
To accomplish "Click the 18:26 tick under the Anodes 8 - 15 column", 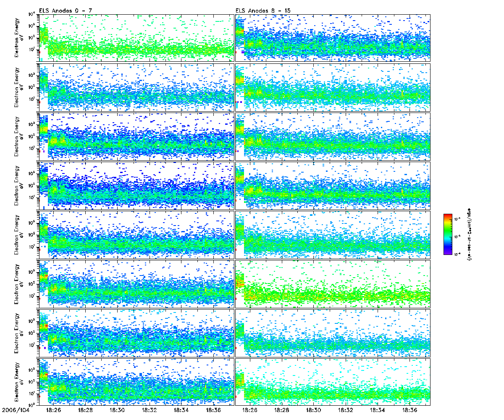I will tap(249, 409).
